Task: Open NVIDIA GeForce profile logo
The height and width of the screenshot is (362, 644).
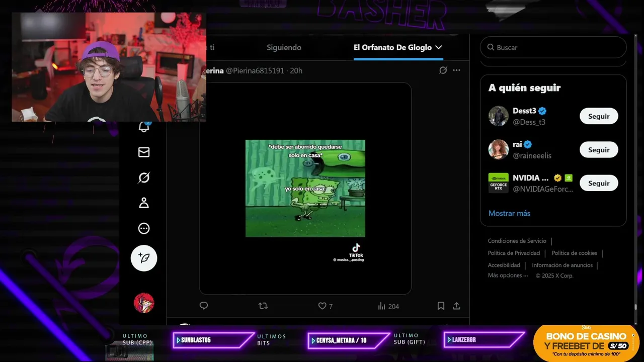Action: (x=499, y=183)
